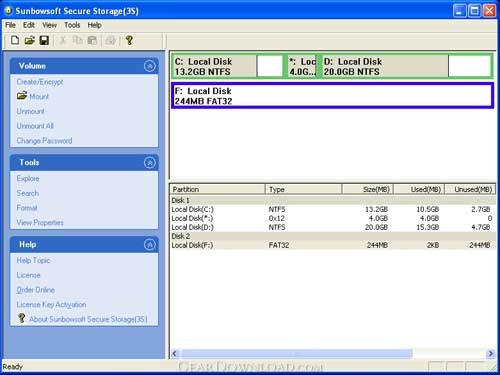Click the Open folder toolbar icon
500x375 pixels.
29,40
